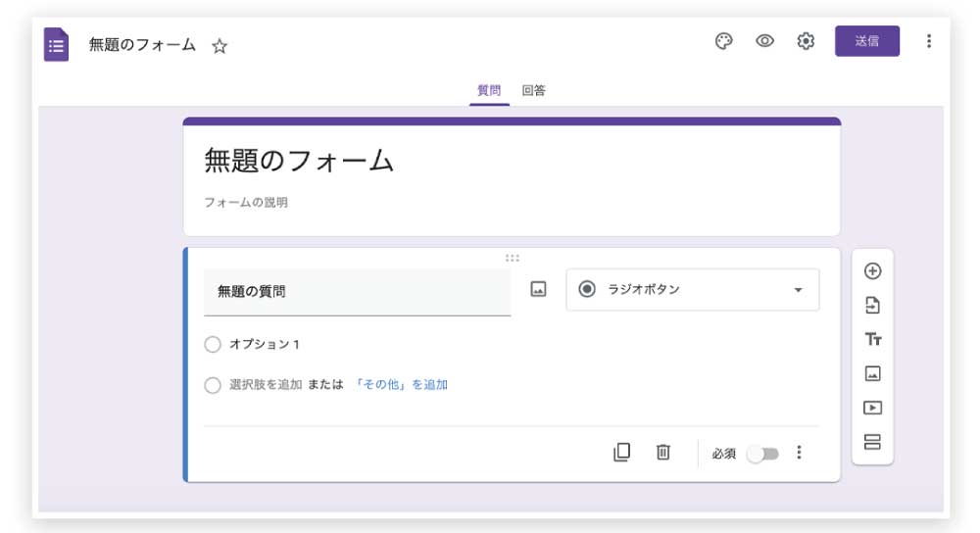Add a section from the sidebar
The image size is (980, 533).
[872, 442]
